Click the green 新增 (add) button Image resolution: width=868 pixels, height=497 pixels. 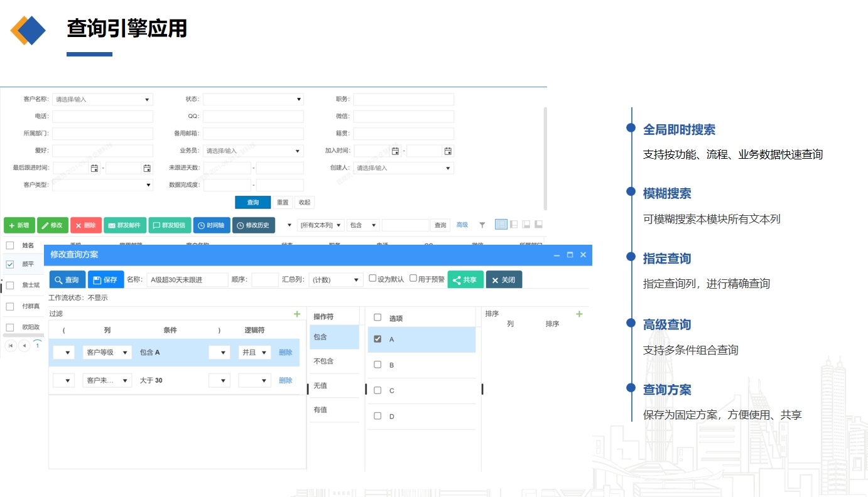tap(19, 225)
